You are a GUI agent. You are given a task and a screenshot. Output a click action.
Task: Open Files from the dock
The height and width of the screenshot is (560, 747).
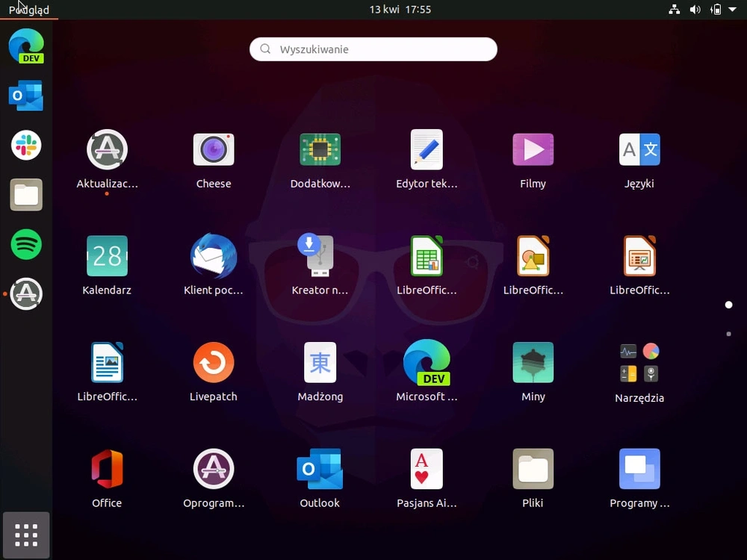tap(26, 195)
